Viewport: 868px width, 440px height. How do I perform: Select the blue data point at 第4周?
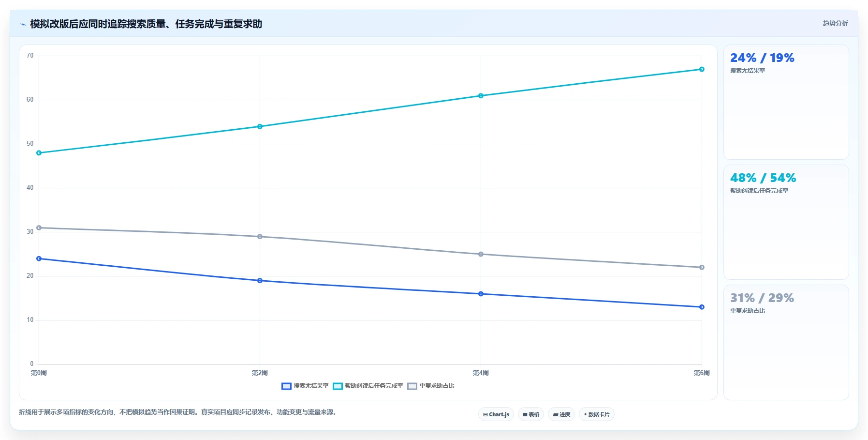(x=481, y=294)
